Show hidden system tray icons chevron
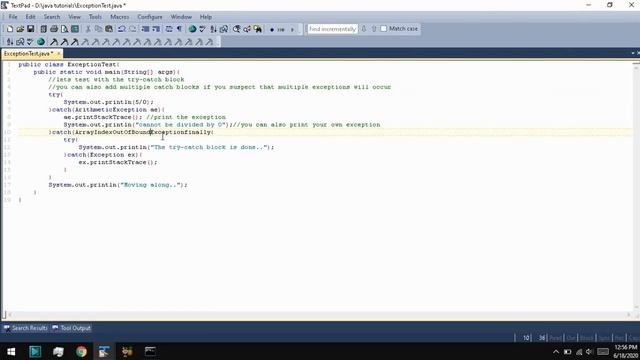The width and height of the screenshot is (640, 360). point(556,352)
